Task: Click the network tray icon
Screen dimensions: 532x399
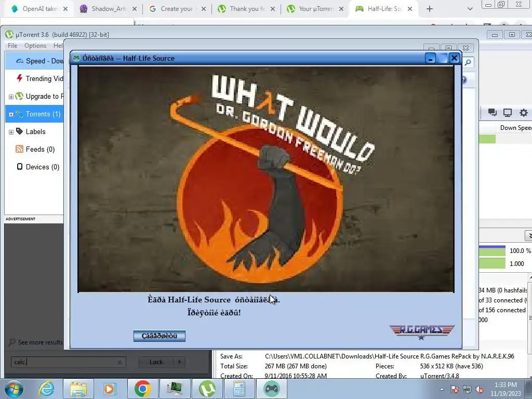Action: 467,389
